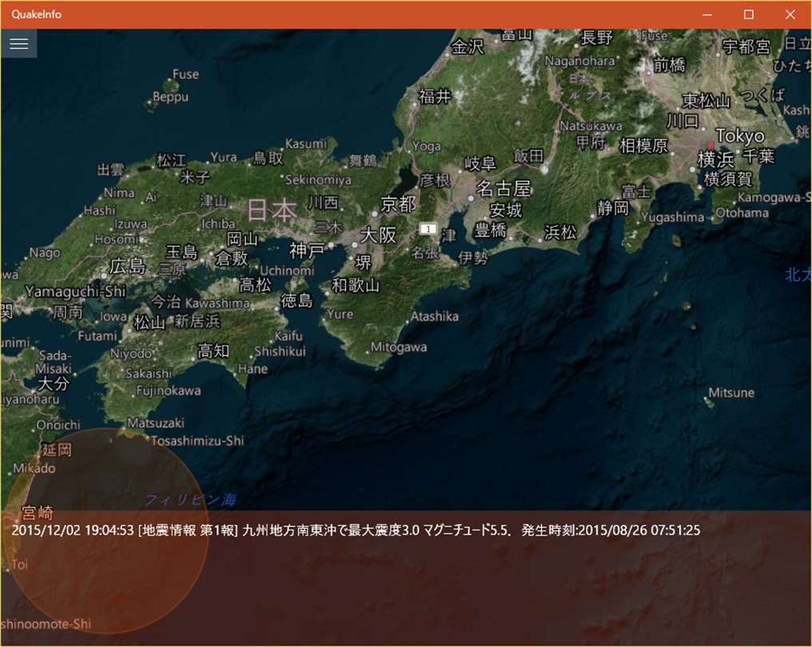Click the 高知 city label
The height and width of the screenshot is (647, 812).
click(x=213, y=351)
